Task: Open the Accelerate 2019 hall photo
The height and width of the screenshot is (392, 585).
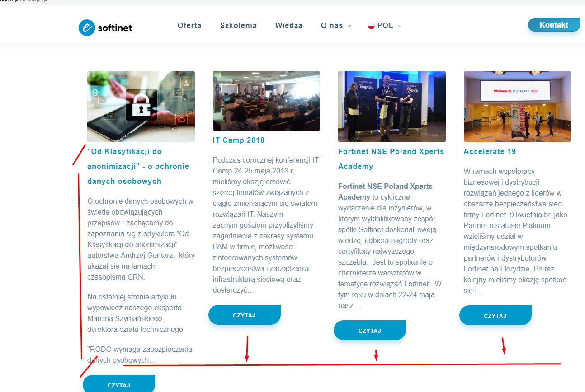Action: [x=517, y=107]
